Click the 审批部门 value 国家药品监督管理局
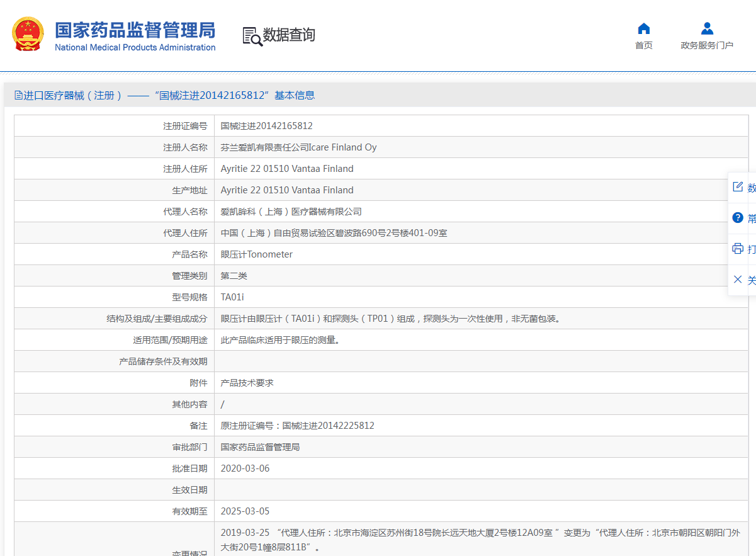Image resolution: width=756 pixels, height=556 pixels. pos(260,447)
